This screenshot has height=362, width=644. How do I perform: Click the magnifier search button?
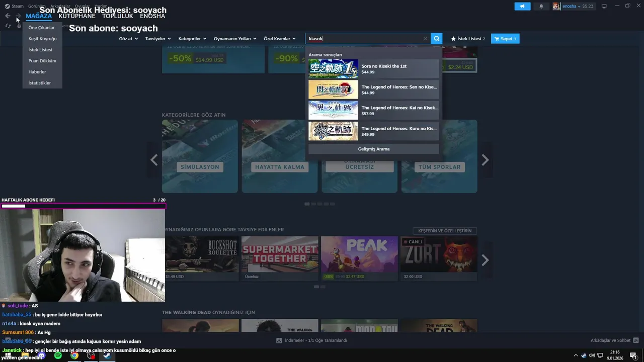tap(437, 39)
